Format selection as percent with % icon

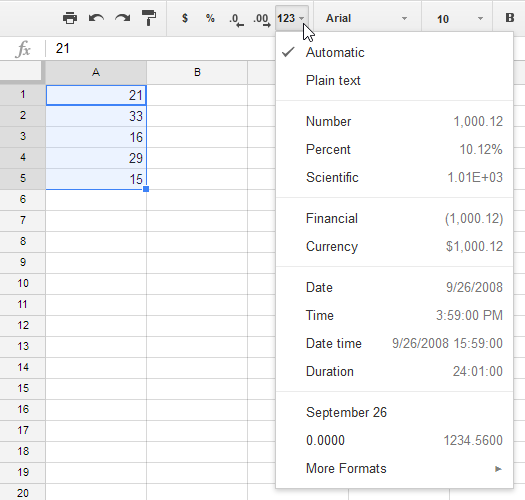(210, 18)
